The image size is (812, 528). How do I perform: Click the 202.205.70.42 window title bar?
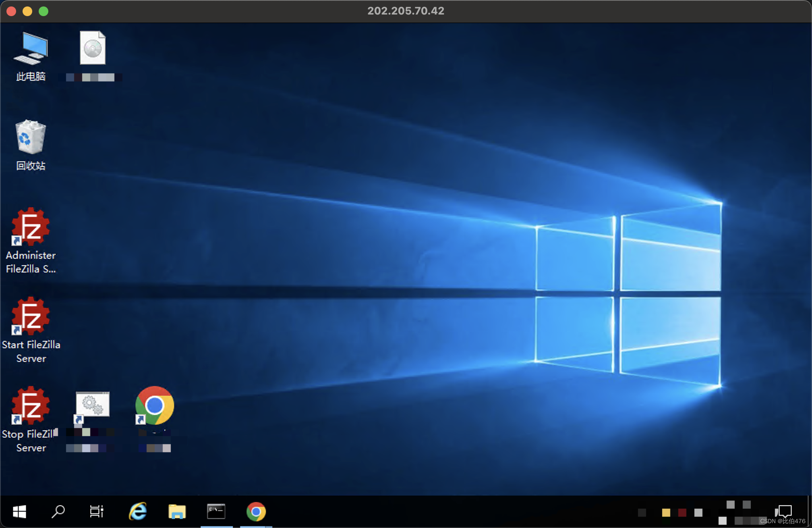(406, 11)
